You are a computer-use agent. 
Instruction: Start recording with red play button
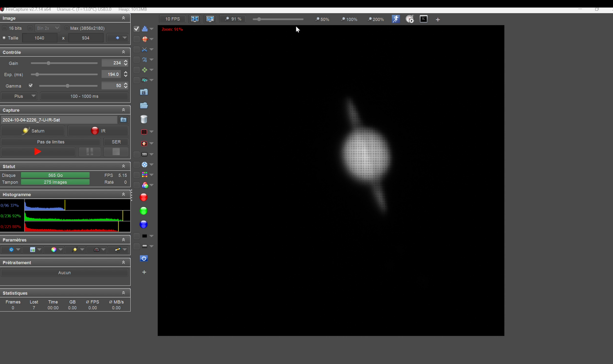[38, 152]
